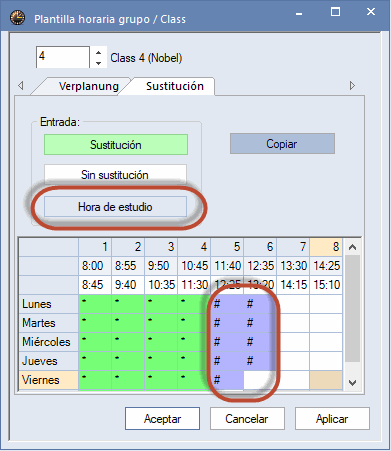Viewport: 391px width, 451px height.
Task: Click the 10:45 start time cell
Action: click(194, 266)
